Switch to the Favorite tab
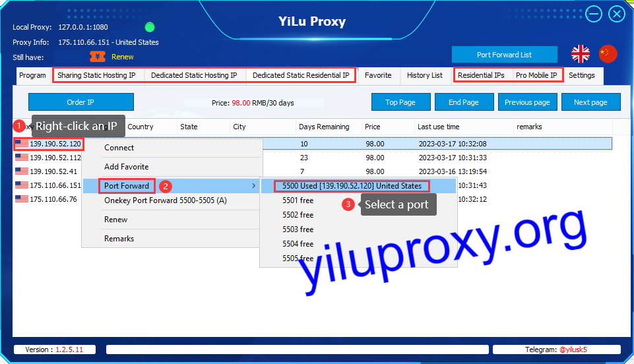The width and height of the screenshot is (634, 364). 378,76
